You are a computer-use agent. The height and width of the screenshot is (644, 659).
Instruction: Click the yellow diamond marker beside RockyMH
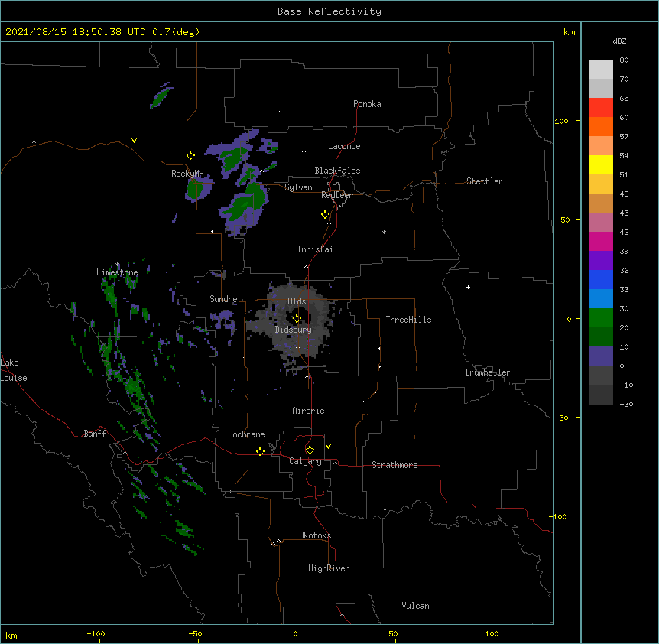(x=190, y=156)
